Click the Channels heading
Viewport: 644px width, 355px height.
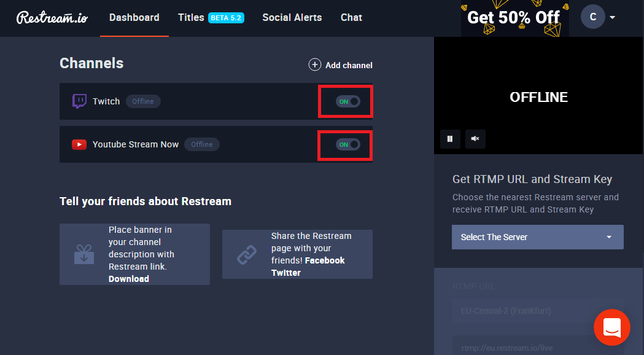click(x=91, y=63)
